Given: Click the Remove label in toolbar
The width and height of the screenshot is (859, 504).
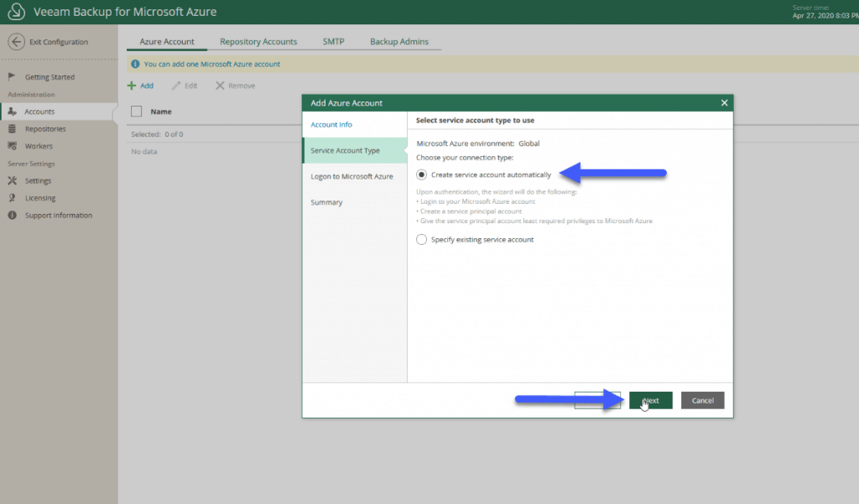Looking at the screenshot, I should pos(242,86).
